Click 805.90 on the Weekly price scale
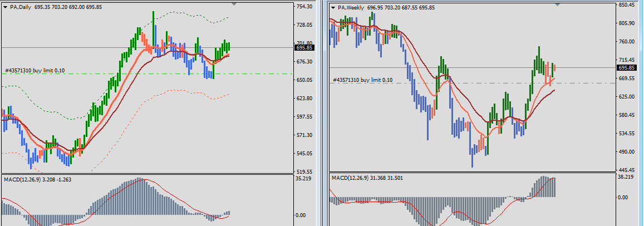Screen dimensions: 644x226 coord(627,23)
